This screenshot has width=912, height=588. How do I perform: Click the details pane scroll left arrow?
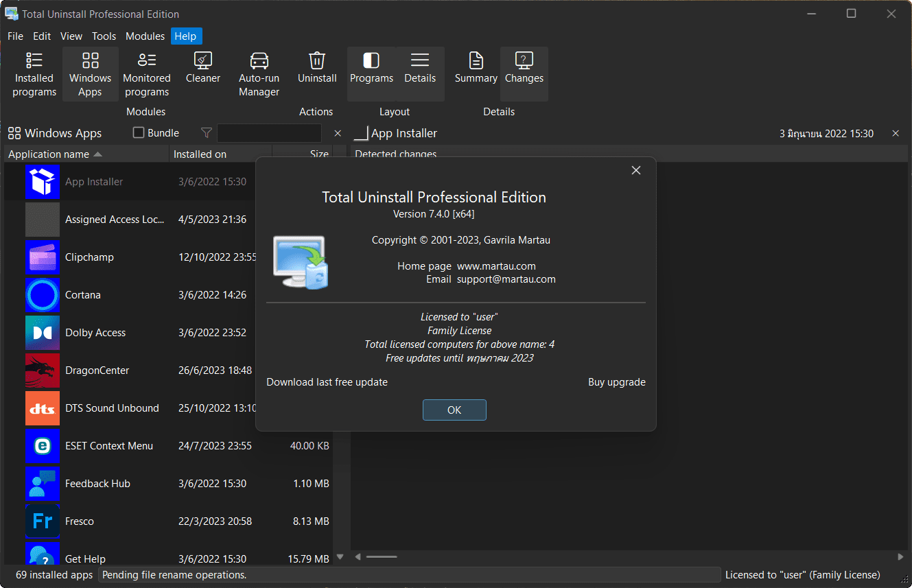(357, 556)
